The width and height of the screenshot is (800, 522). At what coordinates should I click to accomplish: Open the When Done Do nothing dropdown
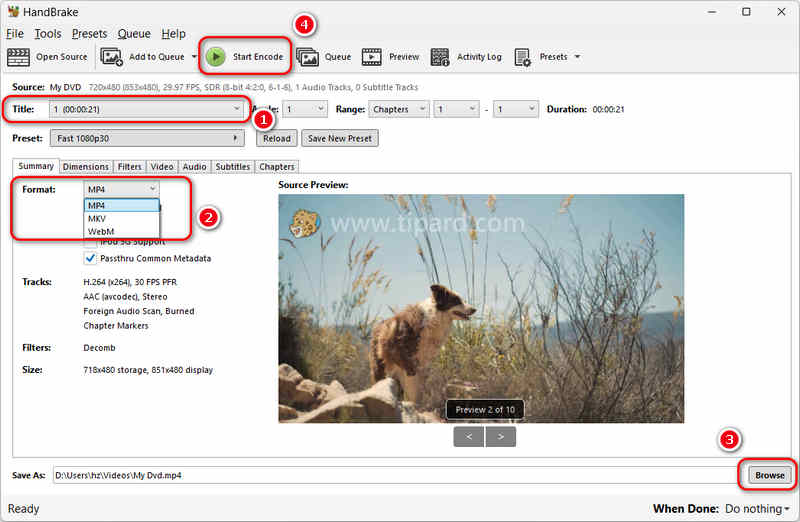coord(757,509)
